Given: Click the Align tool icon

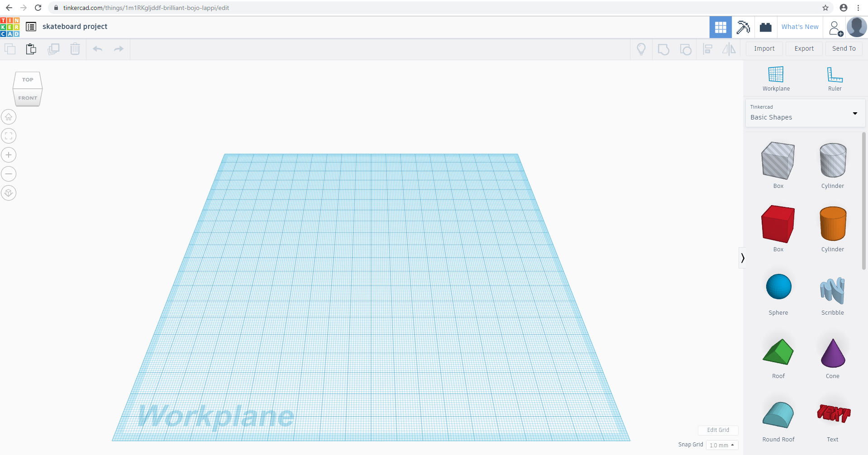Looking at the screenshot, I should 708,49.
